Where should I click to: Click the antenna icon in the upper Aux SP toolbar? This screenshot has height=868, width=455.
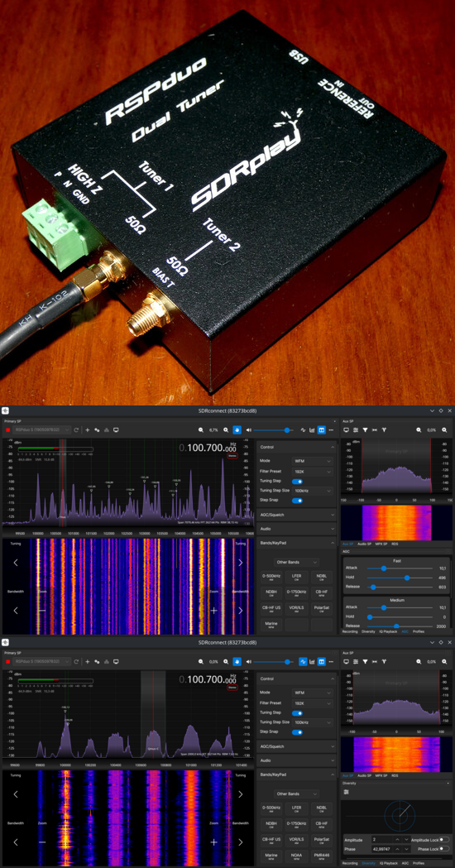[x=384, y=429]
